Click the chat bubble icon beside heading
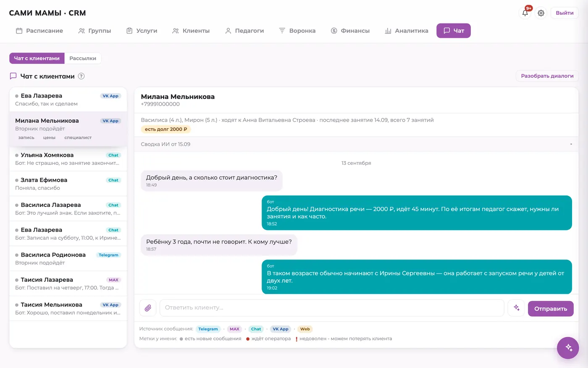588x368 pixels. pyautogui.click(x=13, y=76)
